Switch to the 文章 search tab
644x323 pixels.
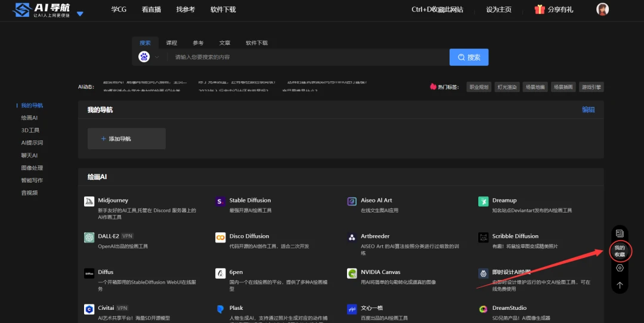(x=225, y=43)
